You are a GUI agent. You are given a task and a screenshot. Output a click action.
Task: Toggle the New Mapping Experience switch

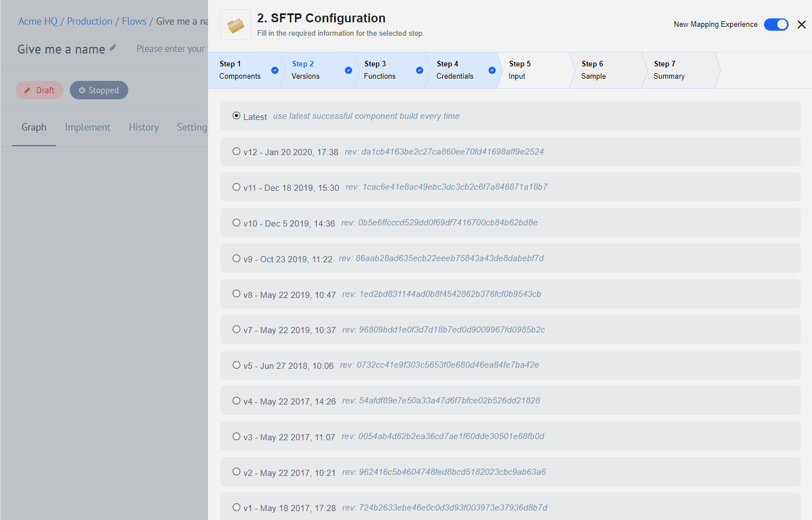[776, 25]
